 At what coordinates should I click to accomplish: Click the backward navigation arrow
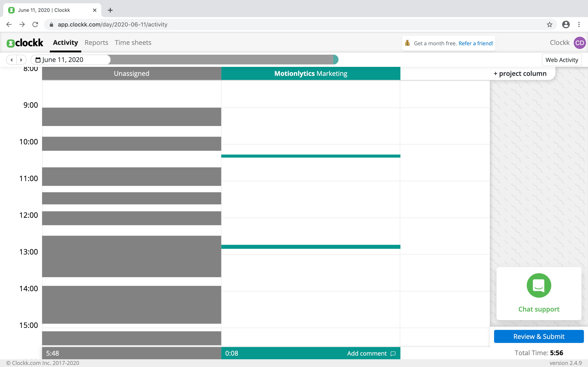click(11, 59)
